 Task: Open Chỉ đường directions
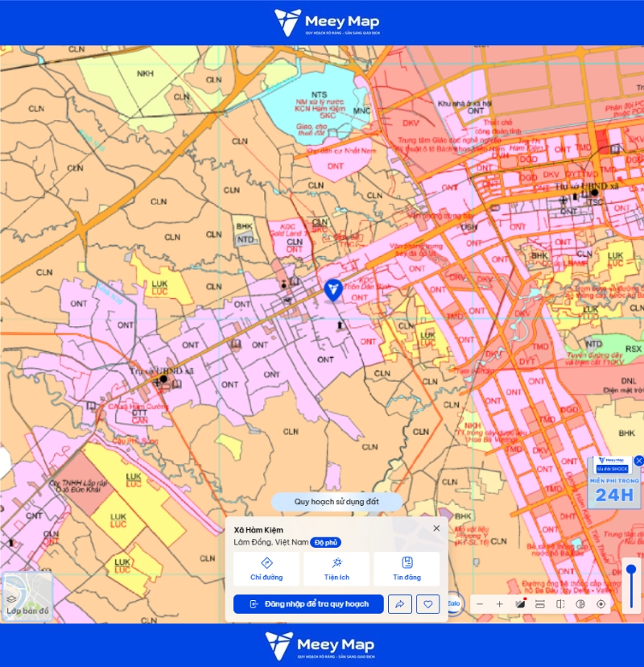click(266, 569)
